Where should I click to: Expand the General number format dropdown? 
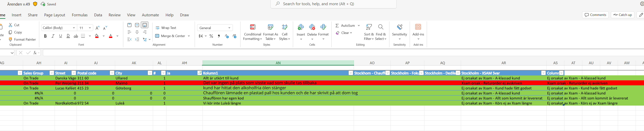point(229,28)
